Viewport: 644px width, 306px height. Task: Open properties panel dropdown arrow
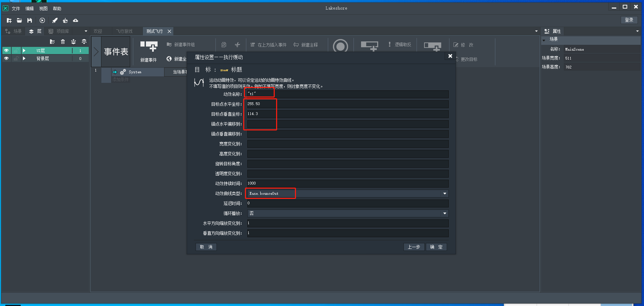click(x=637, y=31)
